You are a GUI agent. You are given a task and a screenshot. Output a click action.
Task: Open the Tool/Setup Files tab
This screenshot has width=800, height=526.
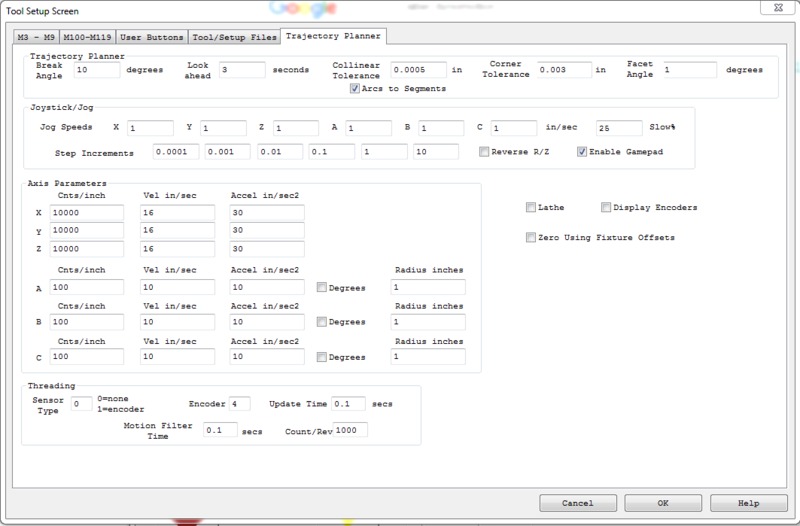(235, 38)
